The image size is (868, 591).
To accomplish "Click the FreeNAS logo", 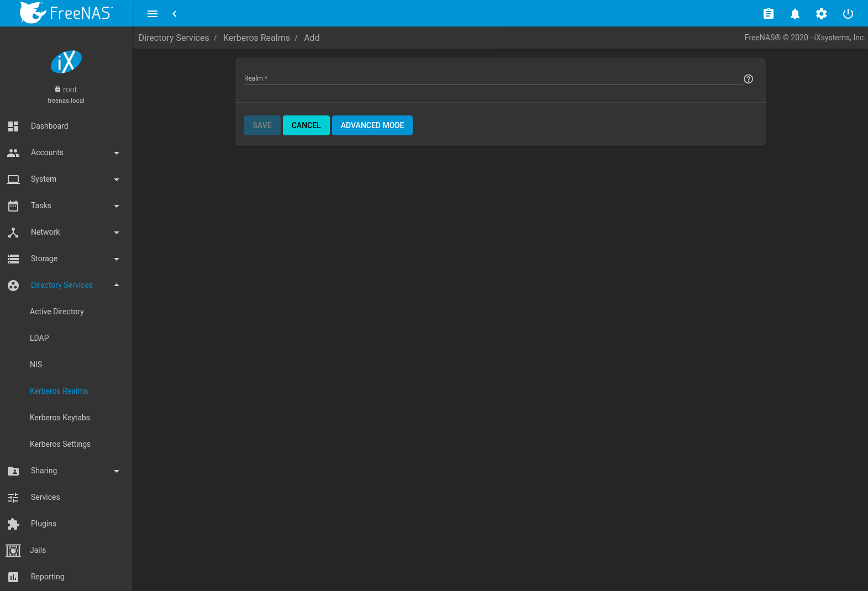I will coord(66,13).
